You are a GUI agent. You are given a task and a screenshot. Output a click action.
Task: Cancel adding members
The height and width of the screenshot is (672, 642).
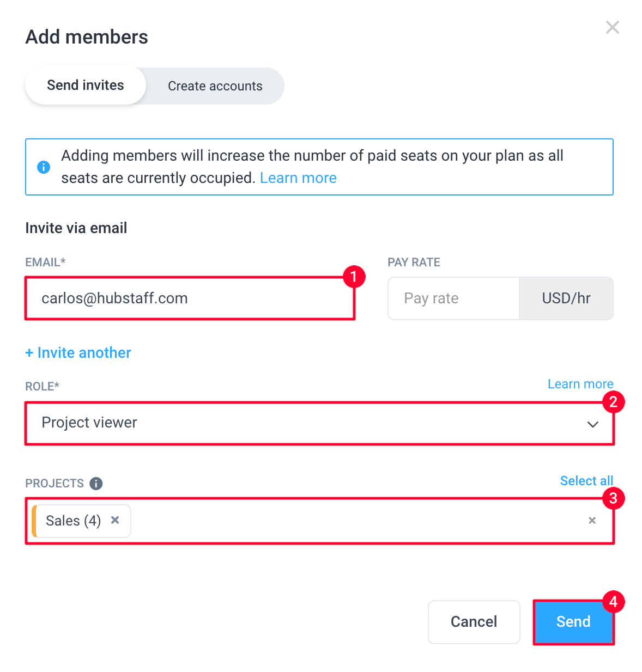click(474, 622)
